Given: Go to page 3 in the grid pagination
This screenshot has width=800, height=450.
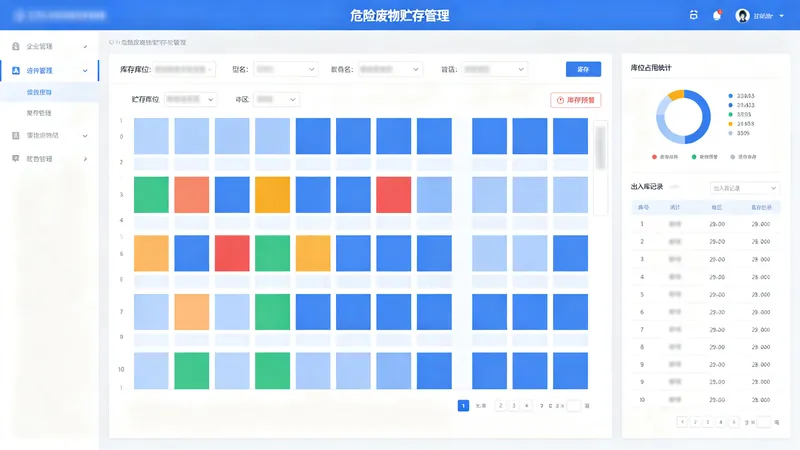Looking at the screenshot, I should (514, 406).
